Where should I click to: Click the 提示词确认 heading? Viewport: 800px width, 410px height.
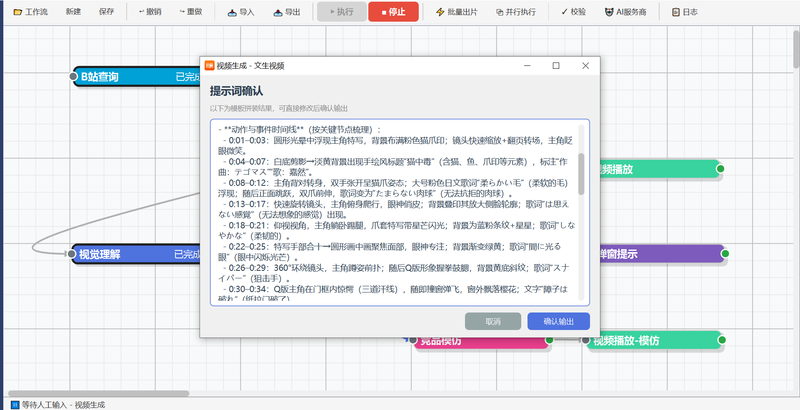[x=236, y=91]
